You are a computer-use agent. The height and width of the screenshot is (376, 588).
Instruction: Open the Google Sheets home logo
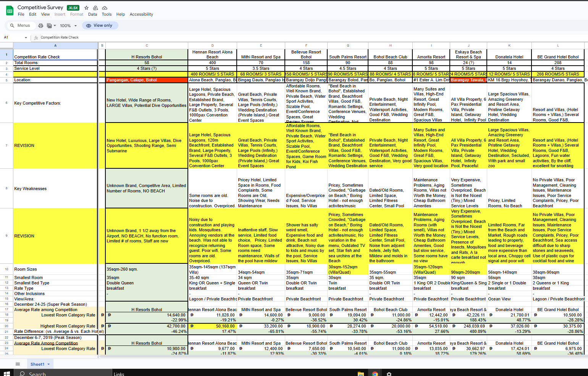pyautogui.click(x=10, y=11)
